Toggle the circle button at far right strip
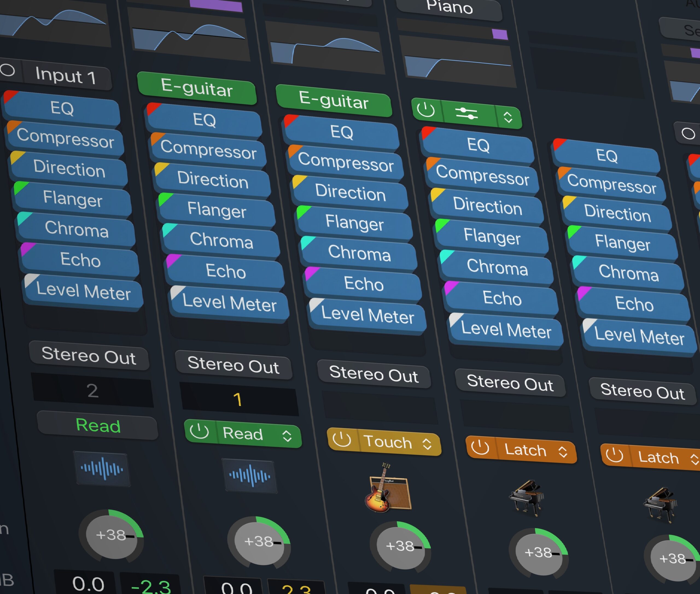 pos(688,134)
